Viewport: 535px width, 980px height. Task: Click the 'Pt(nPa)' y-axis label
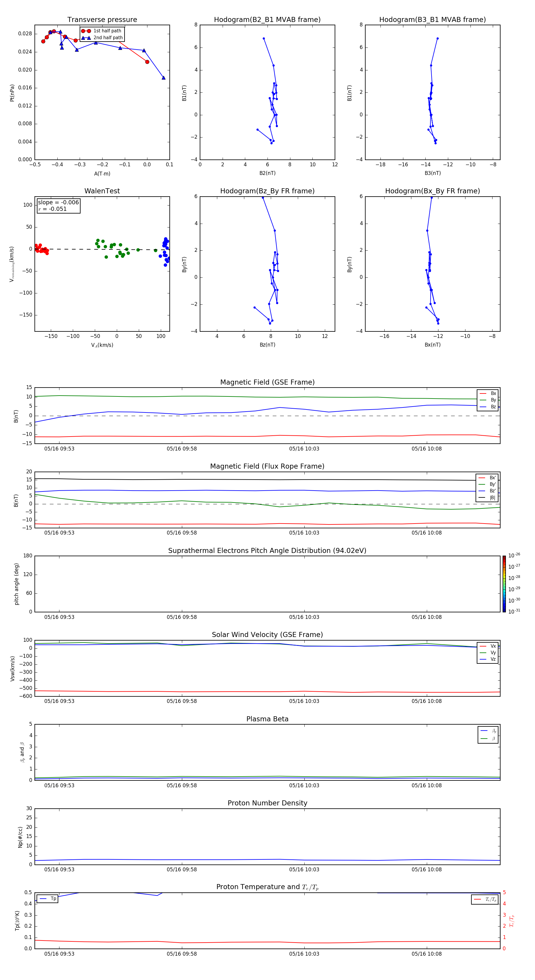tap(12, 92)
